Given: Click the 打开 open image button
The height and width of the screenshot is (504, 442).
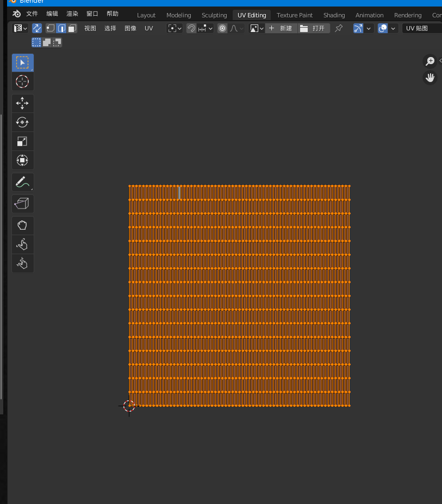Looking at the screenshot, I should 314,28.
